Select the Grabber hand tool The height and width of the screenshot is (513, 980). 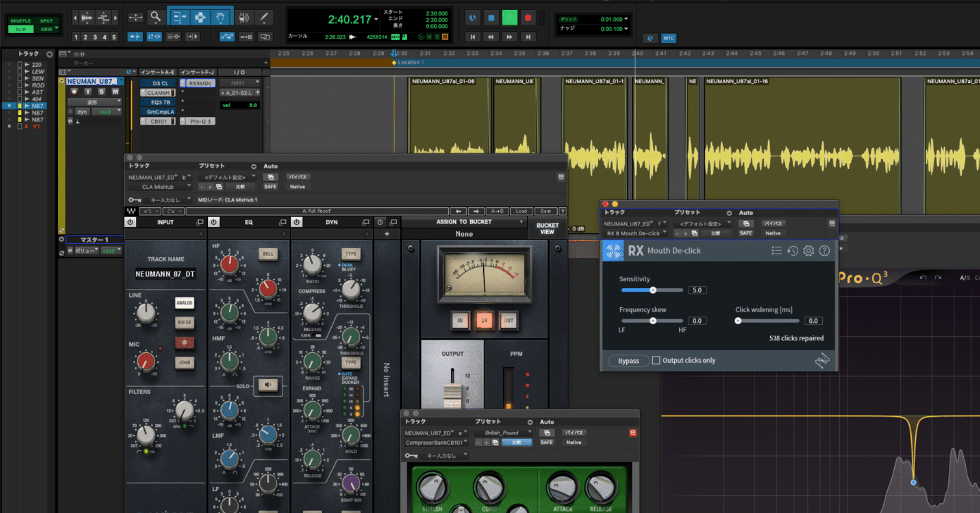(220, 17)
